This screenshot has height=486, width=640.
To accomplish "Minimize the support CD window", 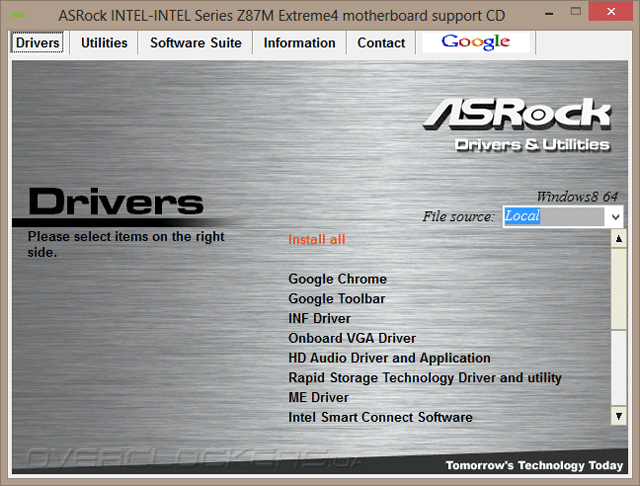I will click(x=549, y=14).
